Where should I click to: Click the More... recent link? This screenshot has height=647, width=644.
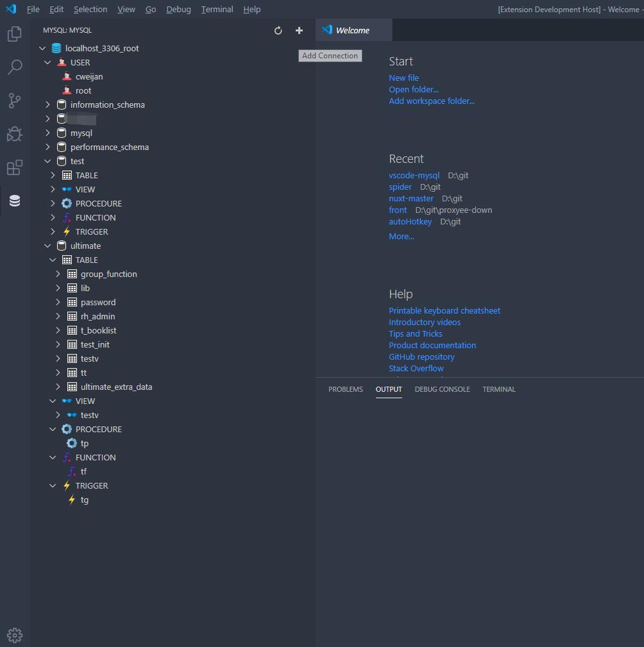pyautogui.click(x=402, y=237)
